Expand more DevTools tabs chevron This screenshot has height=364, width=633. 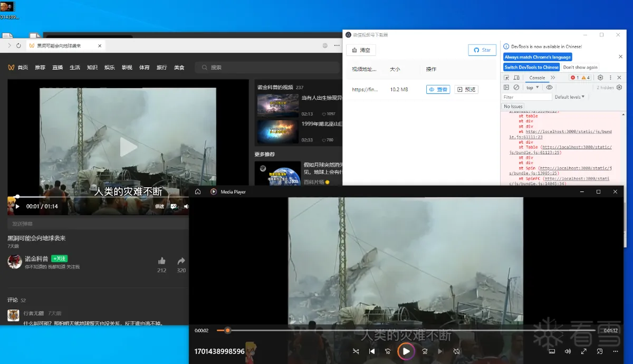point(553,78)
